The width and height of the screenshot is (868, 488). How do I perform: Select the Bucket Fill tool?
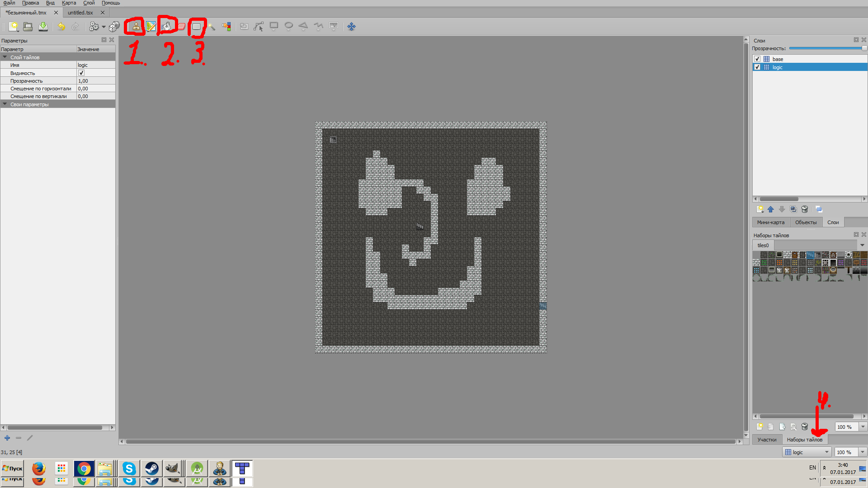coord(166,27)
